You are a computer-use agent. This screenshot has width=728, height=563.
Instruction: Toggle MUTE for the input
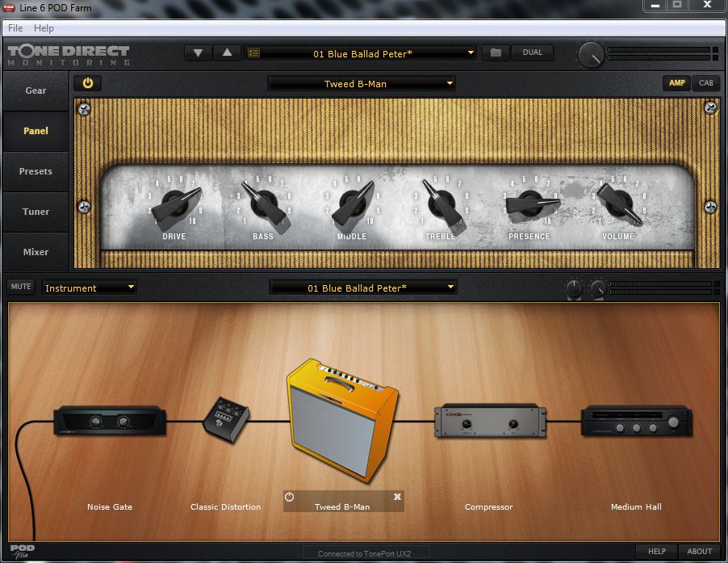21,287
